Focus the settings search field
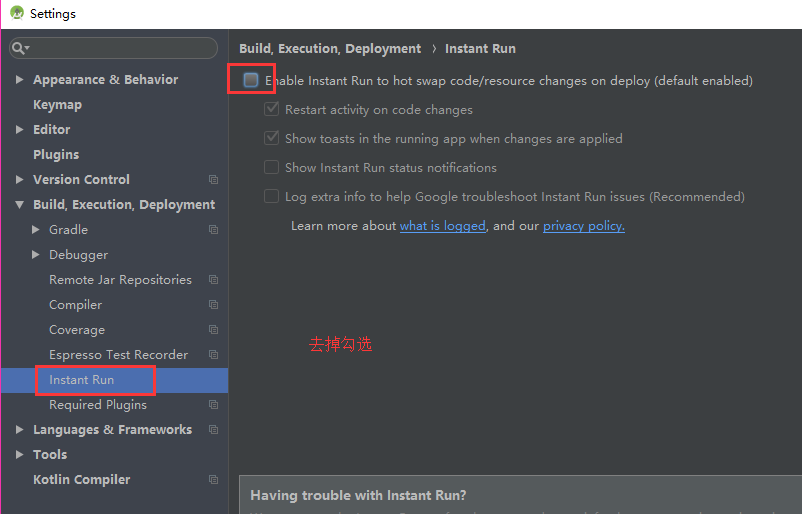The height and width of the screenshot is (514, 802). pyautogui.click(x=114, y=48)
